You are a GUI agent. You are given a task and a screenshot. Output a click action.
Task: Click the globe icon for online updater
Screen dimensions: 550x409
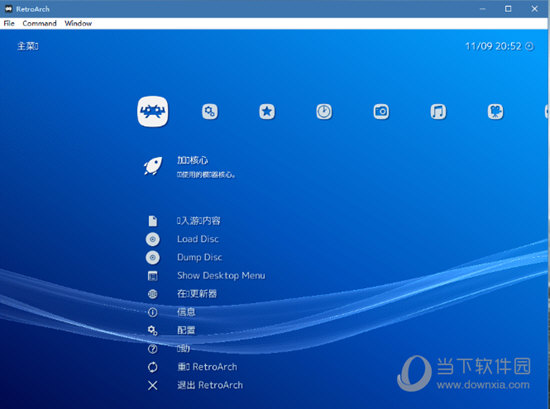coord(153,294)
